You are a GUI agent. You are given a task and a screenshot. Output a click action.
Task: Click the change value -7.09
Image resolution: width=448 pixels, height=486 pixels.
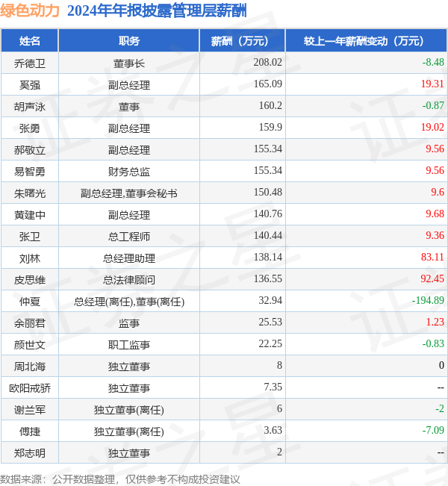[x=433, y=431]
